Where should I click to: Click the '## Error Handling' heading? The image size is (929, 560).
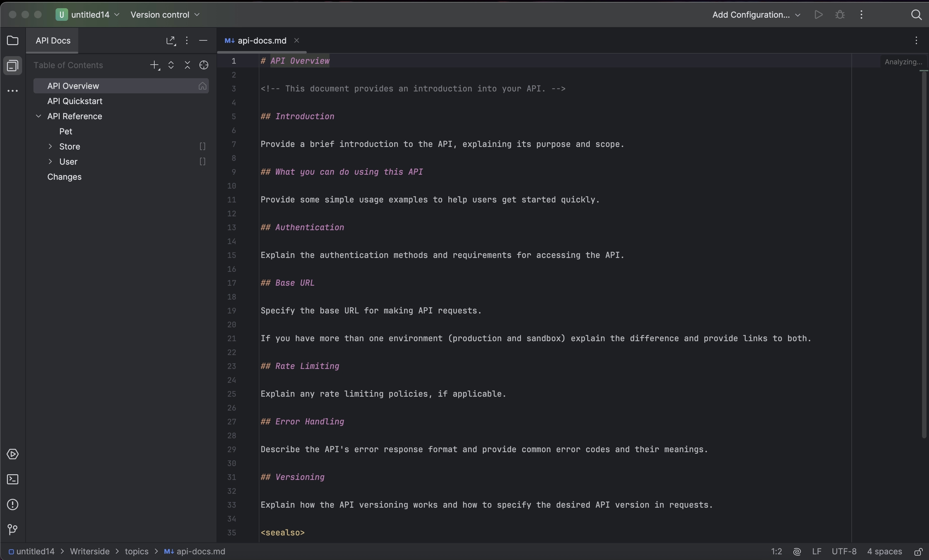[x=302, y=422]
